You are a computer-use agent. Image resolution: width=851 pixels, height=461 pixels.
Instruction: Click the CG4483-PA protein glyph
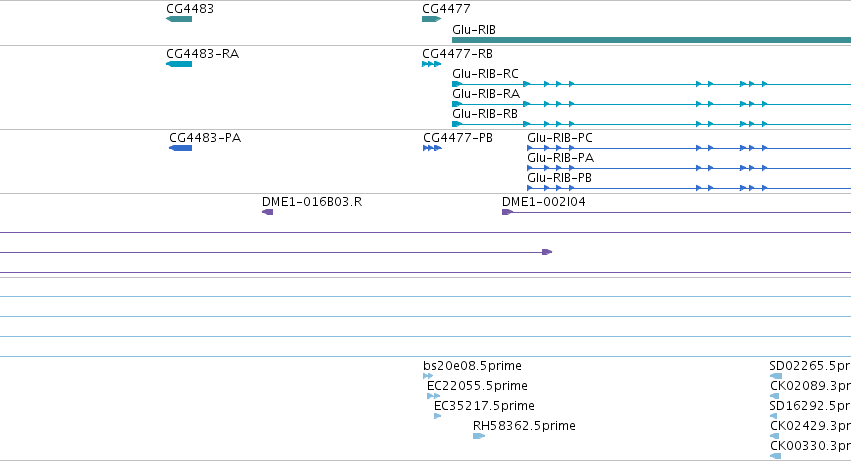tap(181, 148)
